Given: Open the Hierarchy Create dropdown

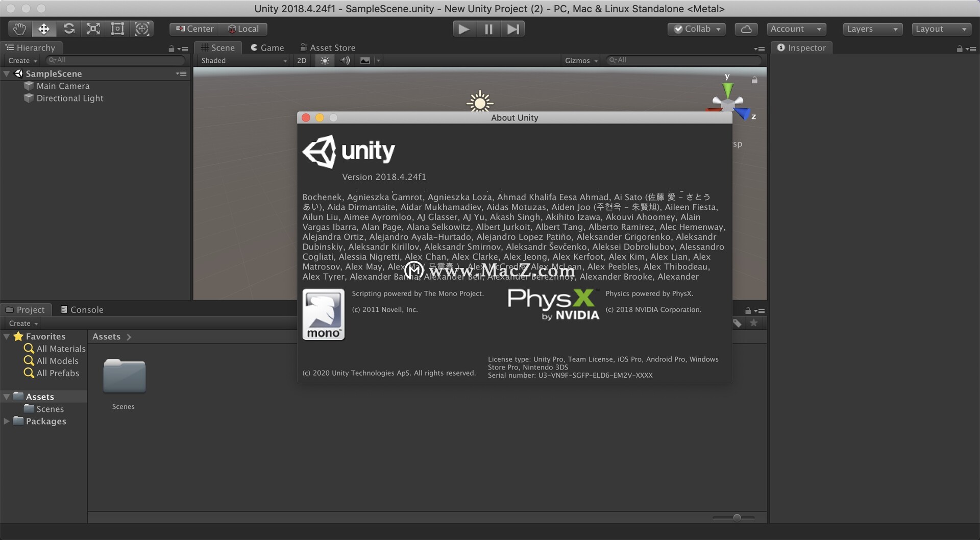Looking at the screenshot, I should point(23,60).
